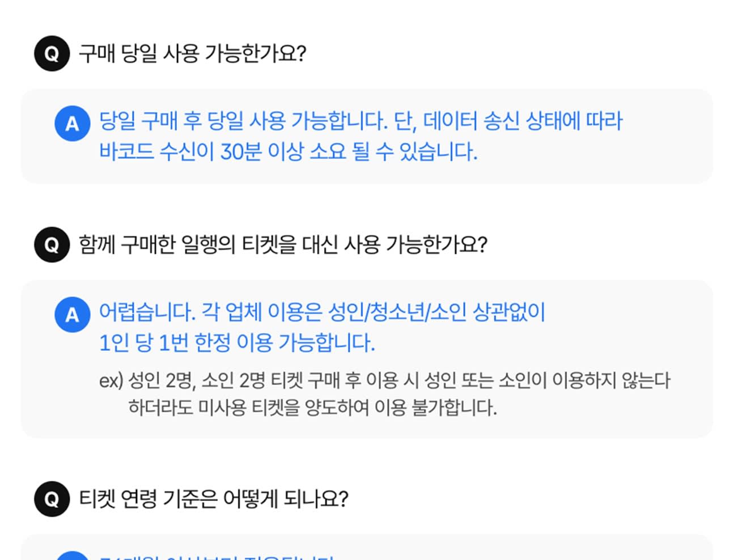Select the text 1인 당 1번 한정 이용 가능합니다
734x560 pixels.
coord(237,342)
